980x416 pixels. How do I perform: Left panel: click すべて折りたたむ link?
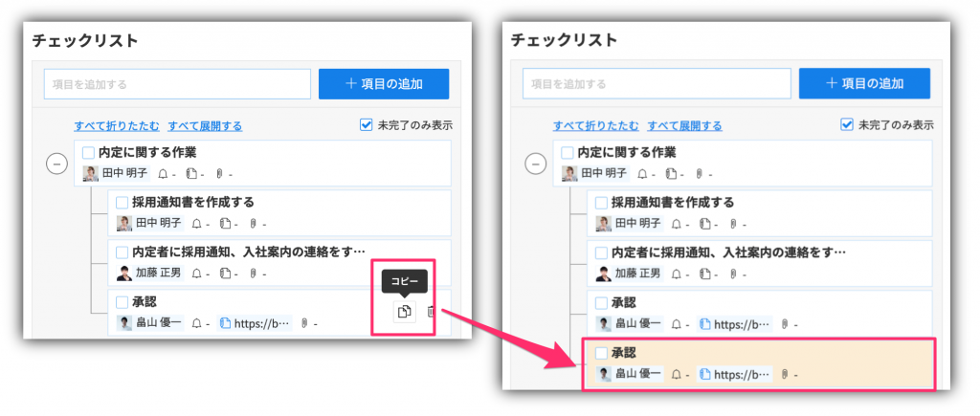117,126
